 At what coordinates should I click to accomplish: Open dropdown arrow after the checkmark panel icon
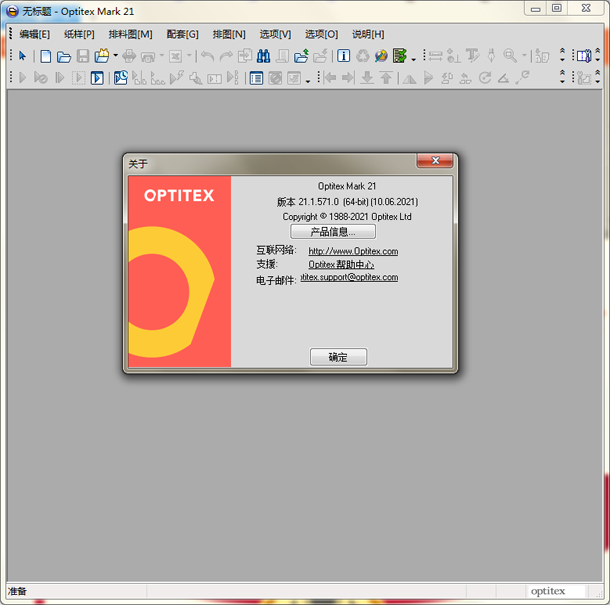click(x=308, y=81)
